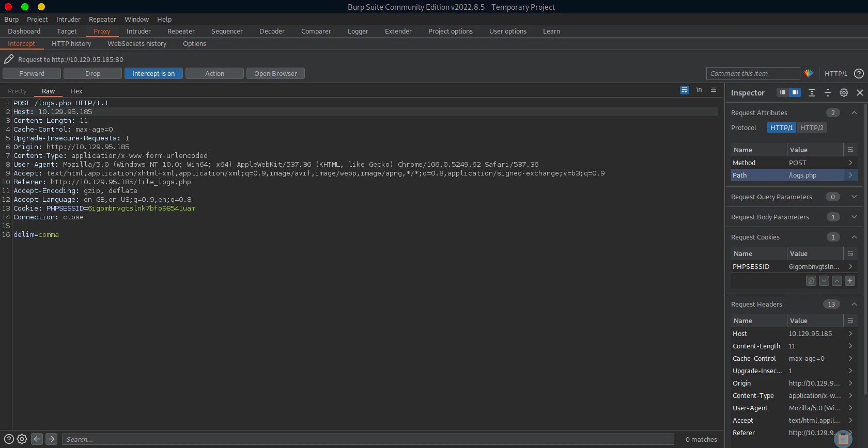The image size is (868, 448).
Task: Click the delete cookie trash icon
Action: 811,281
